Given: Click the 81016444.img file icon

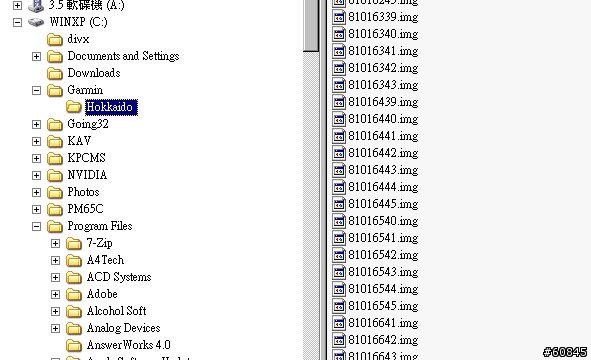Looking at the screenshot, I should (339, 187).
